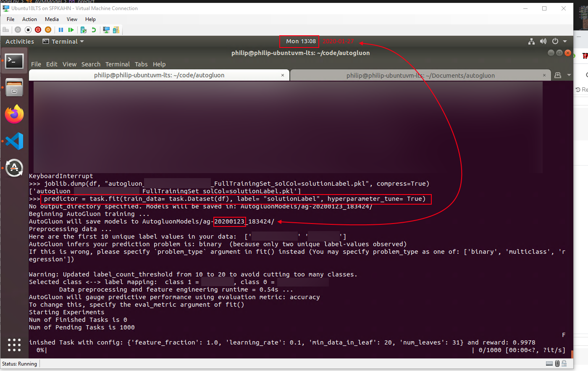Turn off the VM with the black stop icon
The height and width of the screenshot is (371, 588).
[x=28, y=30]
